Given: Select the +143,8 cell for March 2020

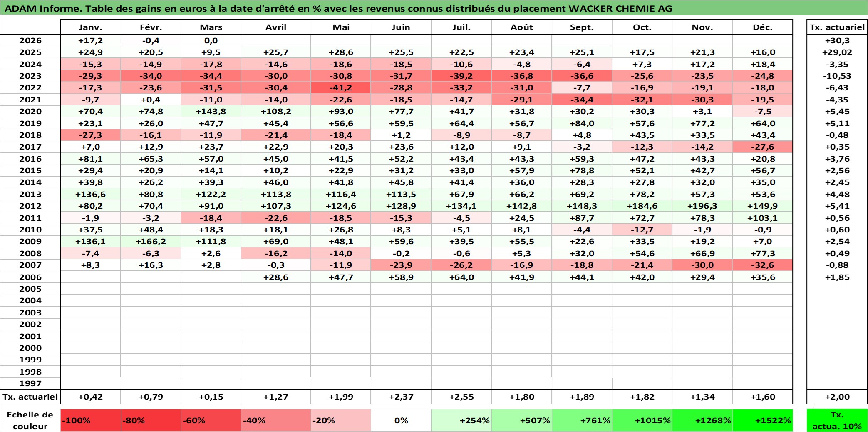Looking at the screenshot, I should click(211, 111).
